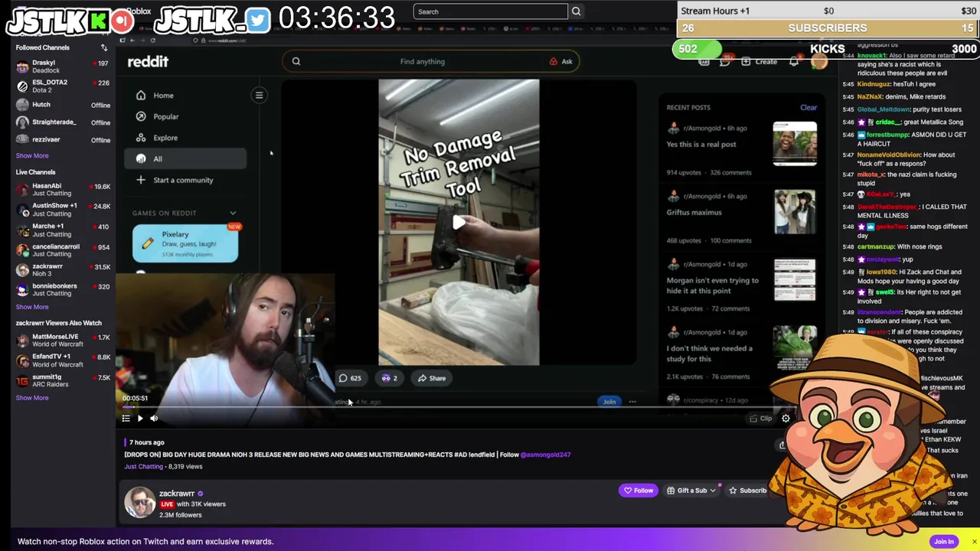The width and height of the screenshot is (980, 551).
Task: Open the Griftus maximus post thumbnail
Action: pyautogui.click(x=795, y=211)
